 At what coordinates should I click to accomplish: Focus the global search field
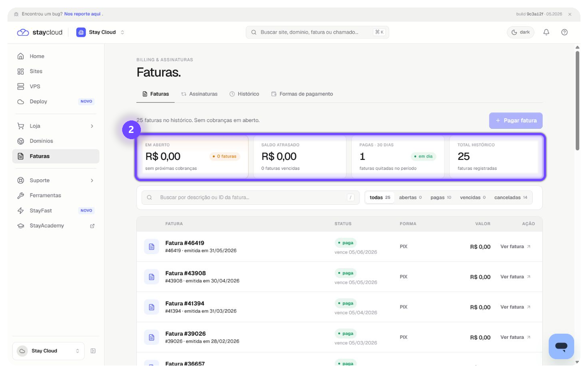pyautogui.click(x=317, y=32)
